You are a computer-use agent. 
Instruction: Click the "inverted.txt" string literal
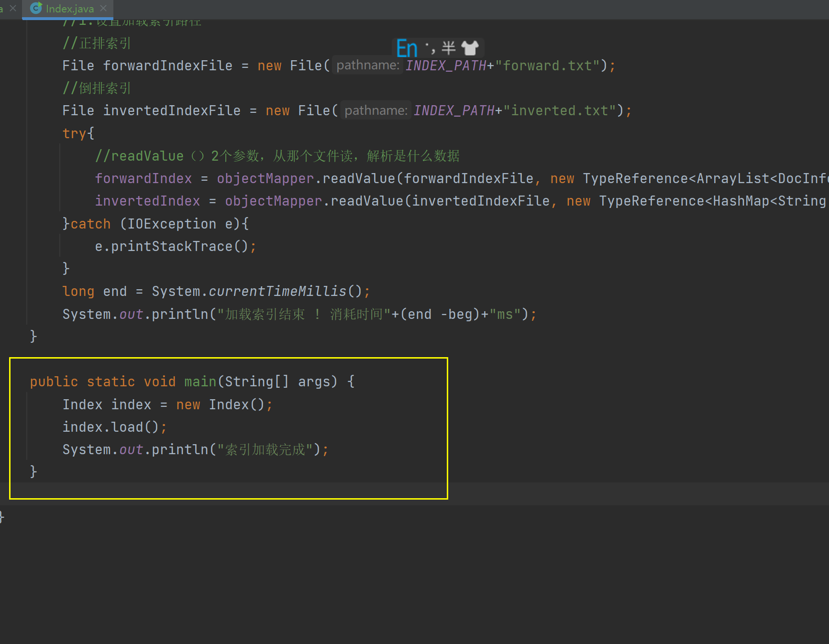pyautogui.click(x=560, y=110)
